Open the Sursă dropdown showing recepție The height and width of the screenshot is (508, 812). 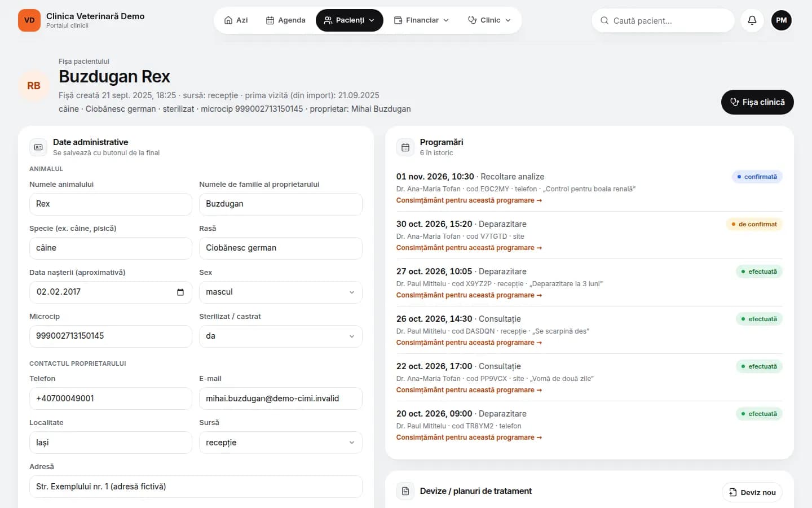click(280, 443)
